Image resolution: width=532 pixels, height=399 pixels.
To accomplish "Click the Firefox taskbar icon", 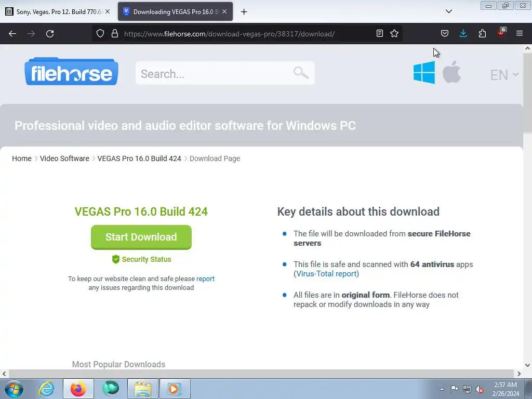I will point(78,389).
